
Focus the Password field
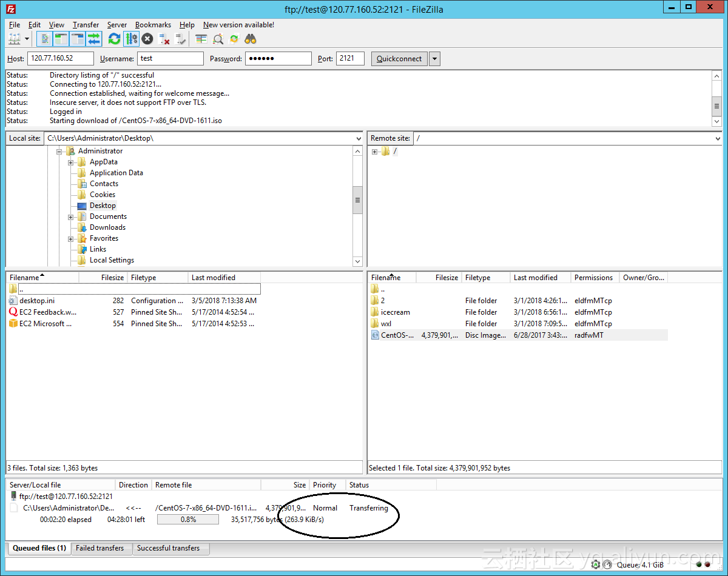pyautogui.click(x=278, y=59)
